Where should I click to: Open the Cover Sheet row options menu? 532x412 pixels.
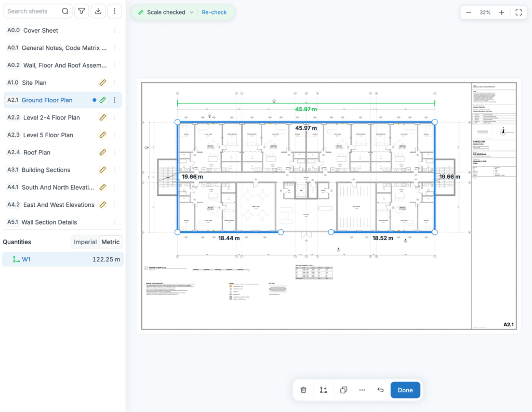(x=115, y=30)
